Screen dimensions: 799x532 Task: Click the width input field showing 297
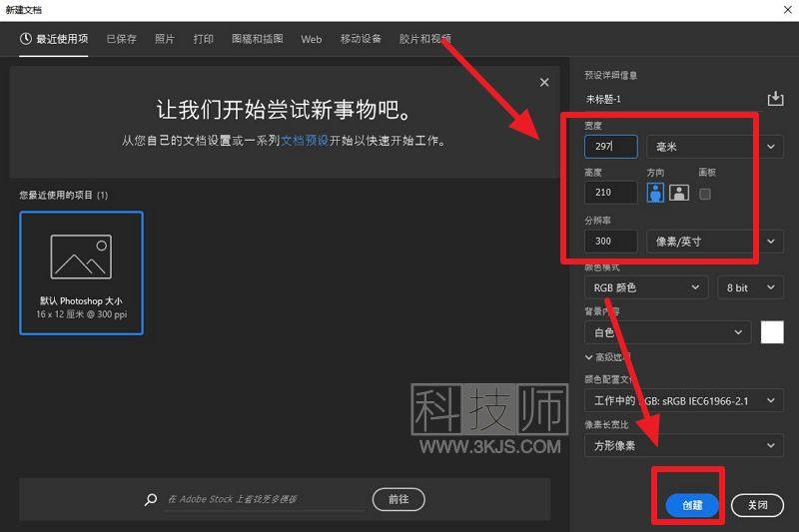610,147
